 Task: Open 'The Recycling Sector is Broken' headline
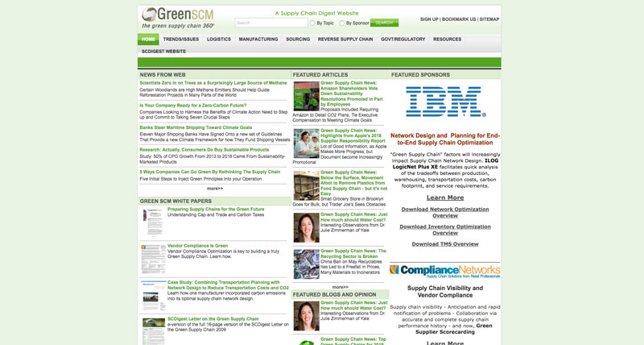pos(353,254)
